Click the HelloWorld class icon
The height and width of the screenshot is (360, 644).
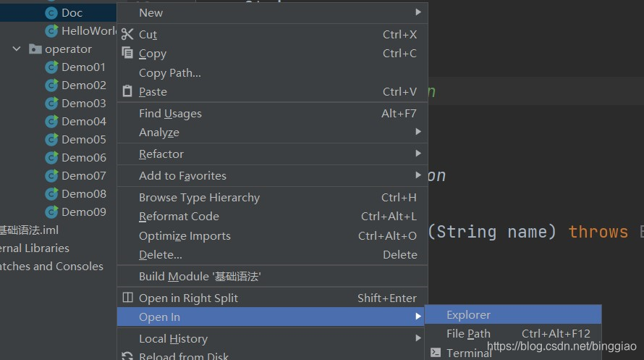(51, 31)
